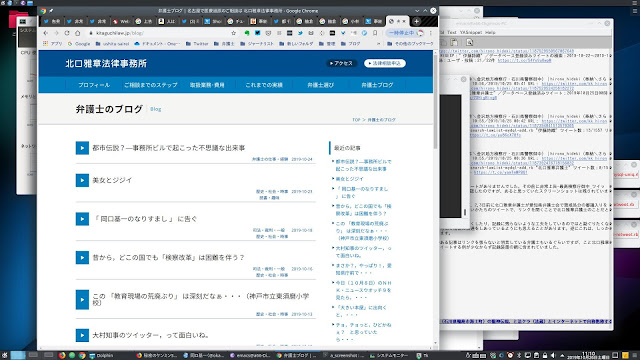640x360 pixels.
Task: Open 都市伝説？ link under 最近の記事 sidebar
Action: 363,165
